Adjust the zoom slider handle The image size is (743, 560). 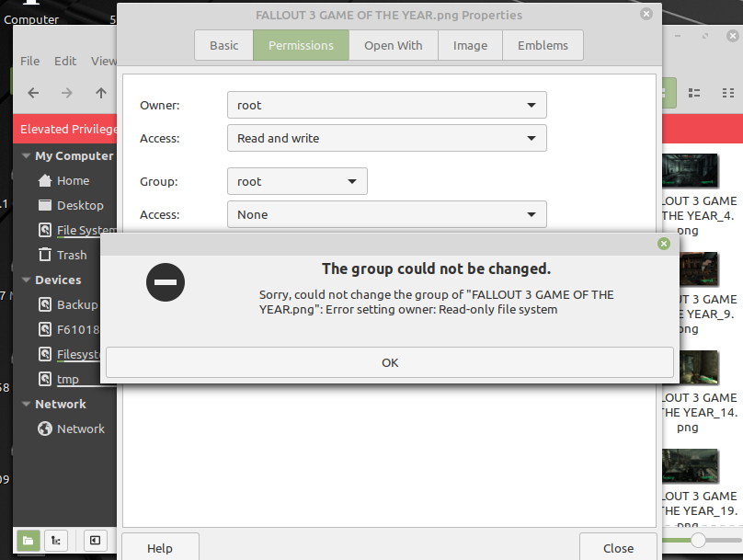pos(698,540)
